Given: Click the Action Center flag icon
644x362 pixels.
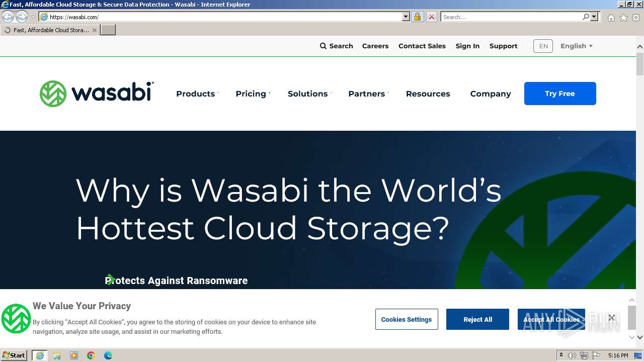Looking at the screenshot, I should click(596, 355).
